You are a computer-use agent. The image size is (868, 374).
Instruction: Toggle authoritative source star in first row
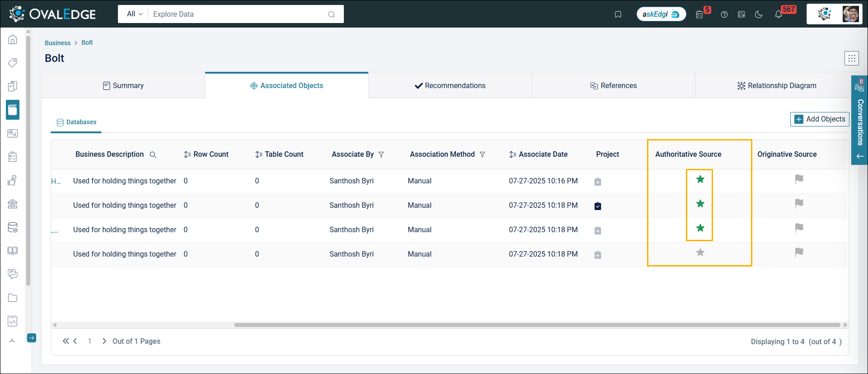coord(700,179)
